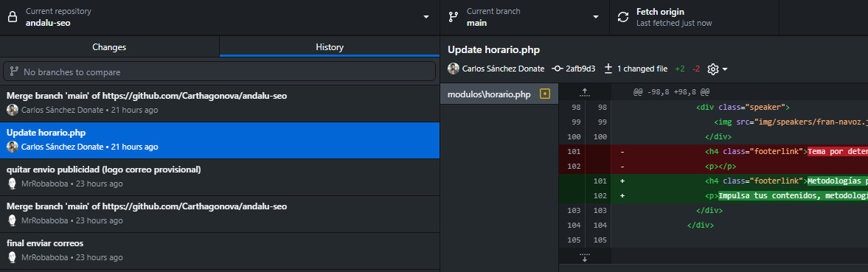The height and width of the screenshot is (272, 868).
Task: Select the quitar envio publicidad commit
Action: tap(220, 177)
